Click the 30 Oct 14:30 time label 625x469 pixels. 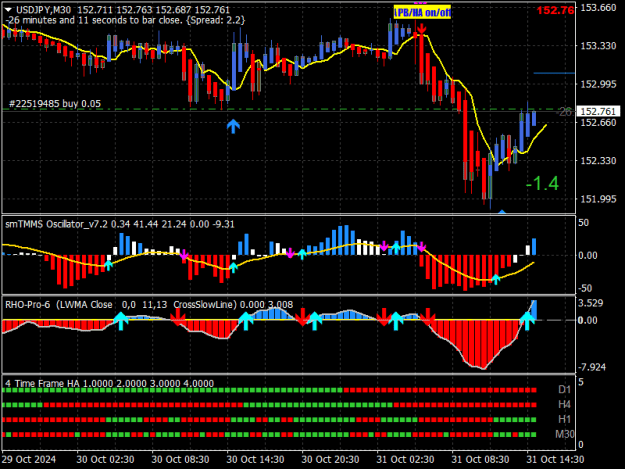click(255, 459)
